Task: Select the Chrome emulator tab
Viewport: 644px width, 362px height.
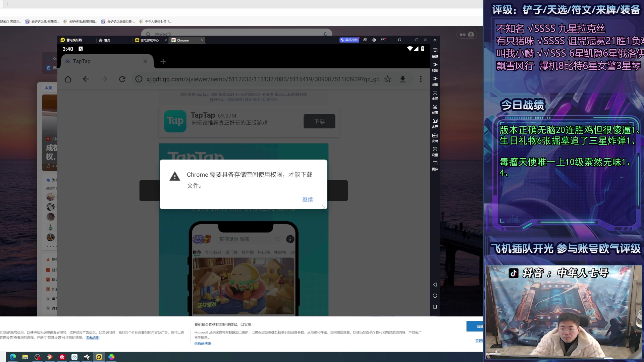Action: point(183,40)
